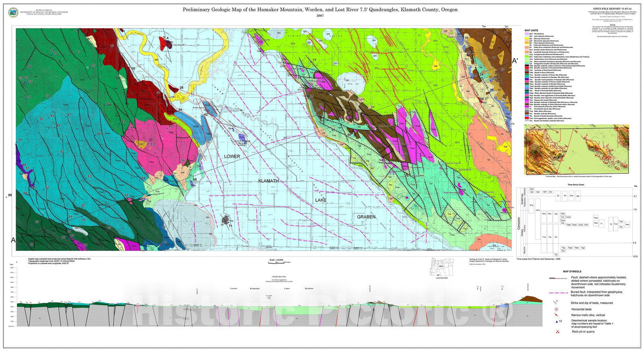This screenshot has height=351, width=644.
Task: Click the Traverse Map thumbnail
Action: [x=576, y=150]
